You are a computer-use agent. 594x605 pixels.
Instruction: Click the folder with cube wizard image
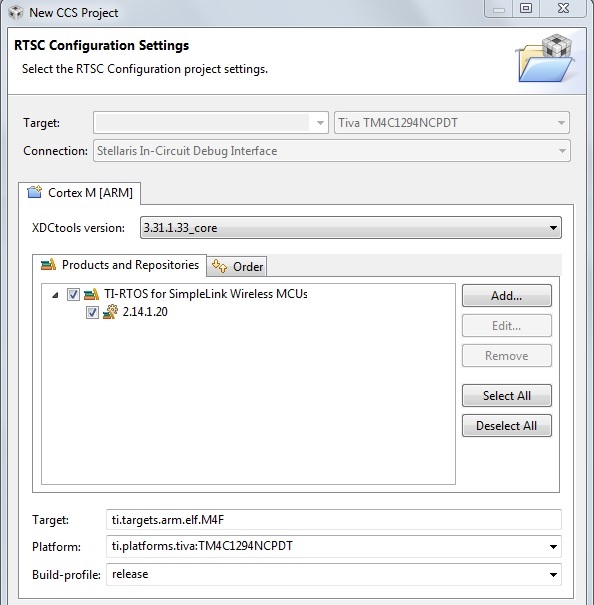(x=546, y=58)
